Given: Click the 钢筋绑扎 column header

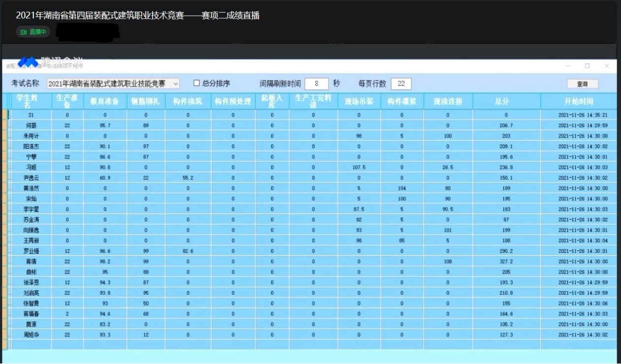Looking at the screenshot, I should [x=146, y=101].
